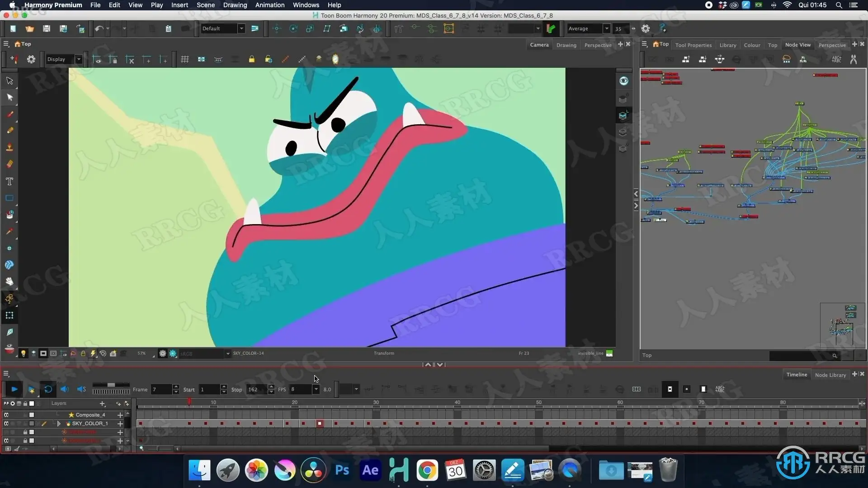This screenshot has height=488, width=868.
Task: Toggle the layer visibility eye in Camera view
Action: tap(624, 81)
